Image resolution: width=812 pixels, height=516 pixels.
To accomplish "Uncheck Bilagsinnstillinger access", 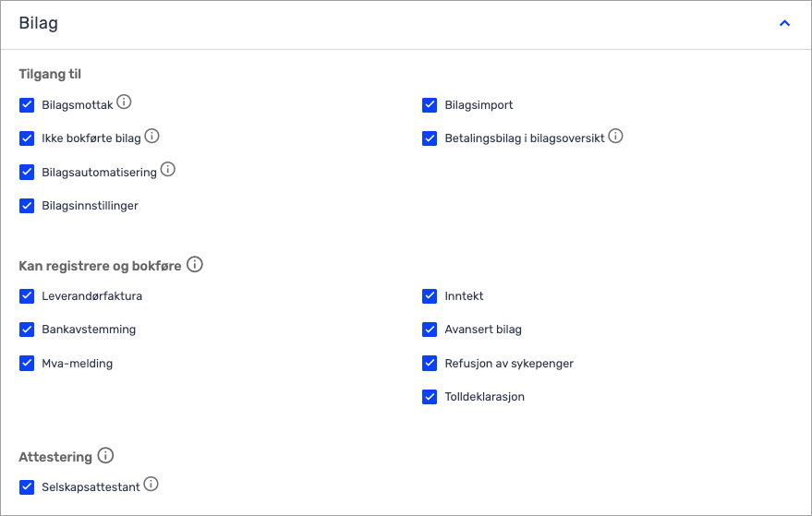I will coord(27,206).
